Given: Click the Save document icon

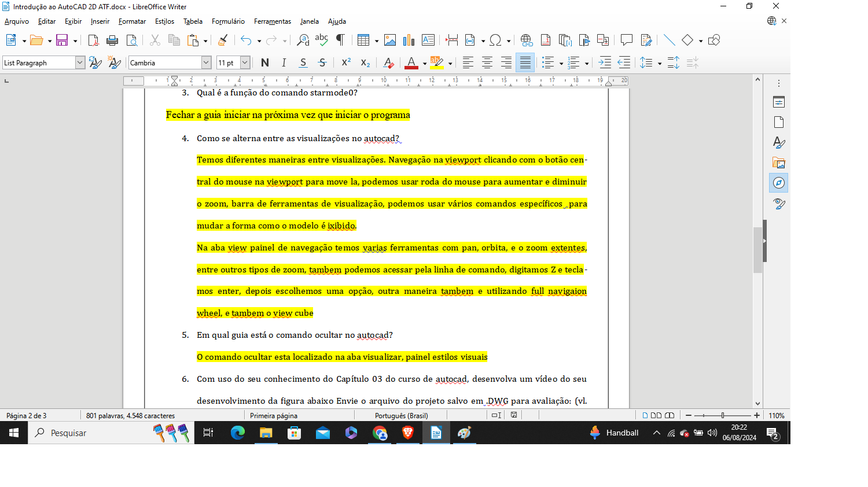Looking at the screenshot, I should click(62, 40).
